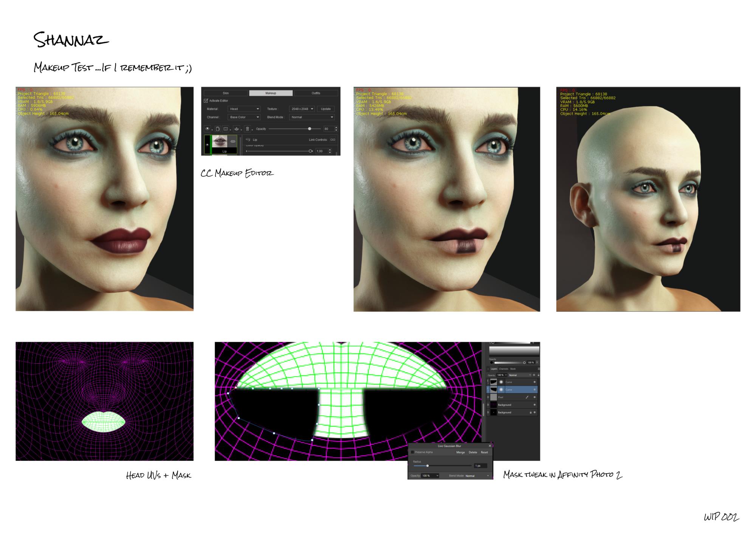Click the gradient colour picker box
This screenshot has width=756, height=534.
click(514, 351)
